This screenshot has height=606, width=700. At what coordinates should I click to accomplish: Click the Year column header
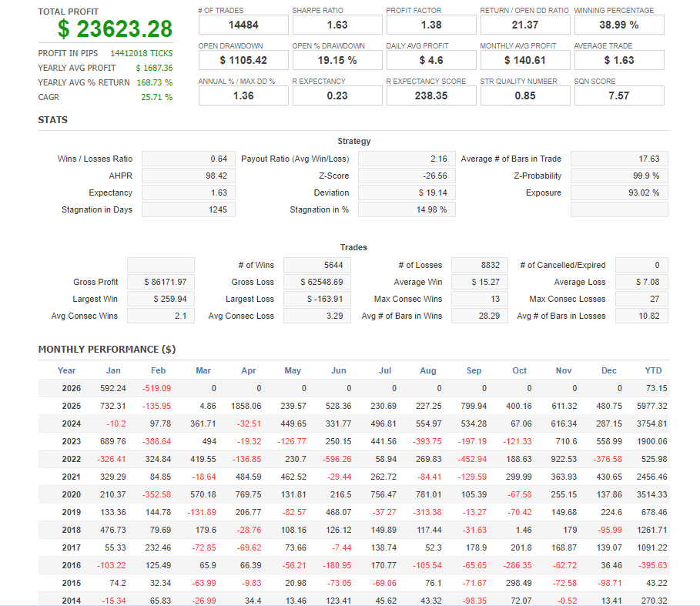click(67, 370)
